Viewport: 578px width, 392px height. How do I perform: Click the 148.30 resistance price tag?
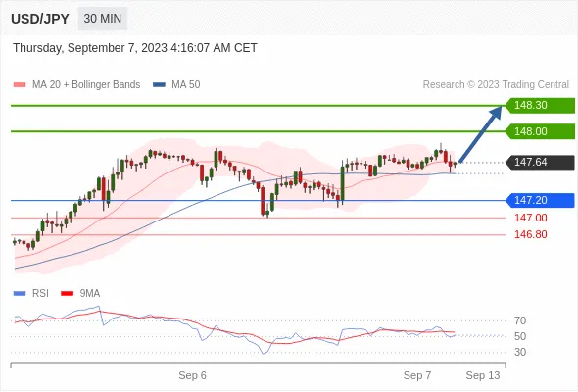540,105
